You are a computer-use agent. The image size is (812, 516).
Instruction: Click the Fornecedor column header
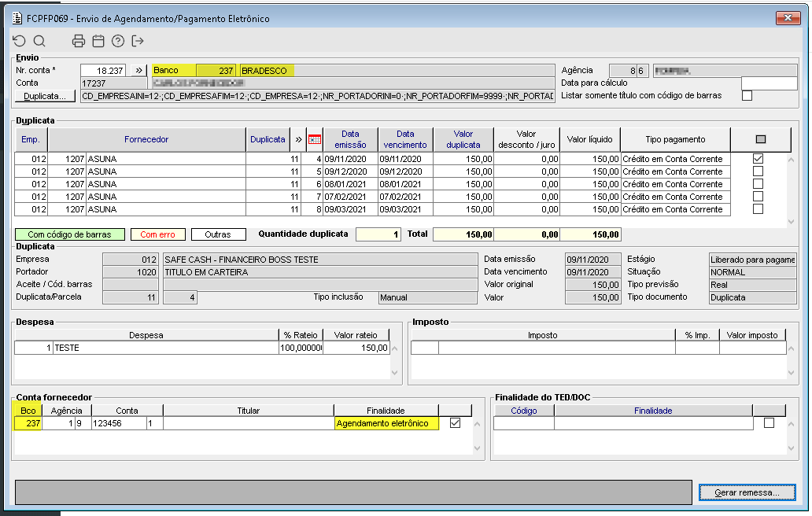(146, 139)
